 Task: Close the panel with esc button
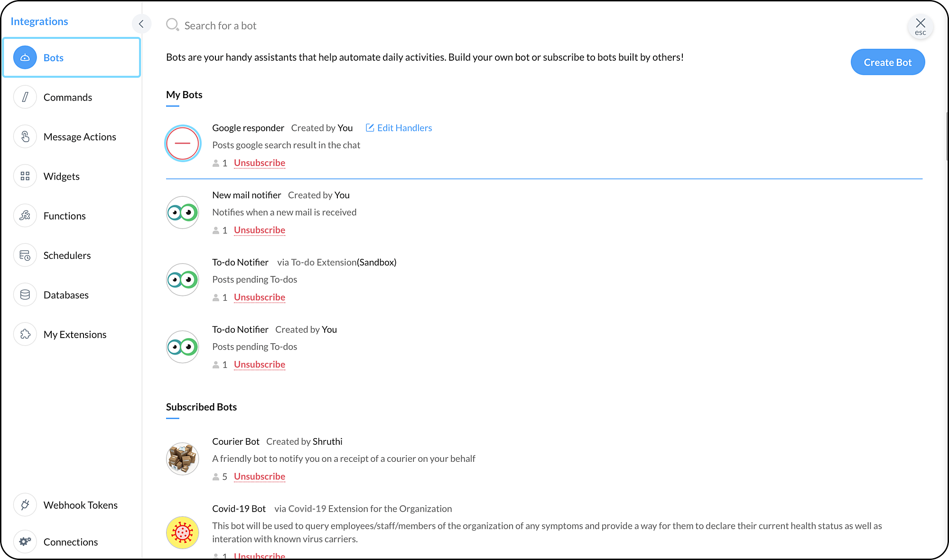tap(920, 26)
